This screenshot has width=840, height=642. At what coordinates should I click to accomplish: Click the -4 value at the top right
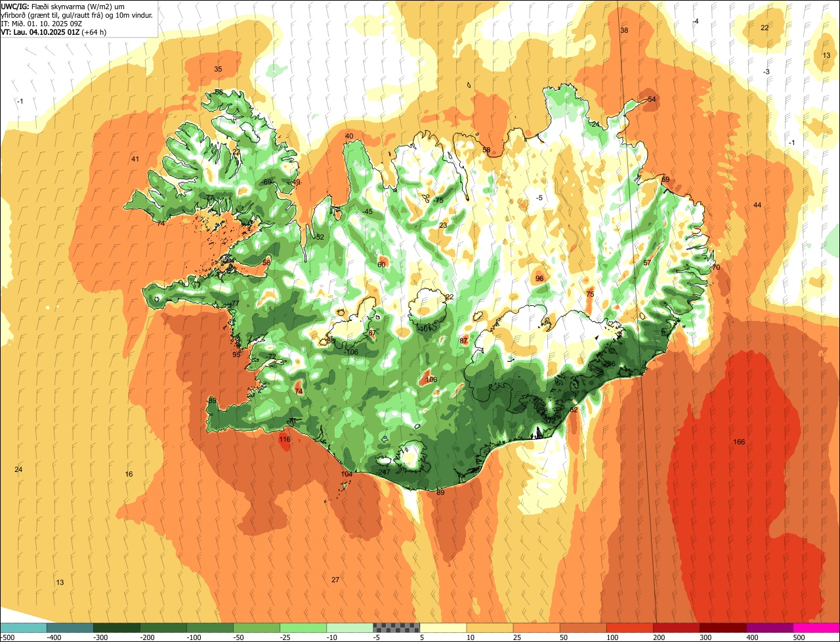[x=696, y=21]
